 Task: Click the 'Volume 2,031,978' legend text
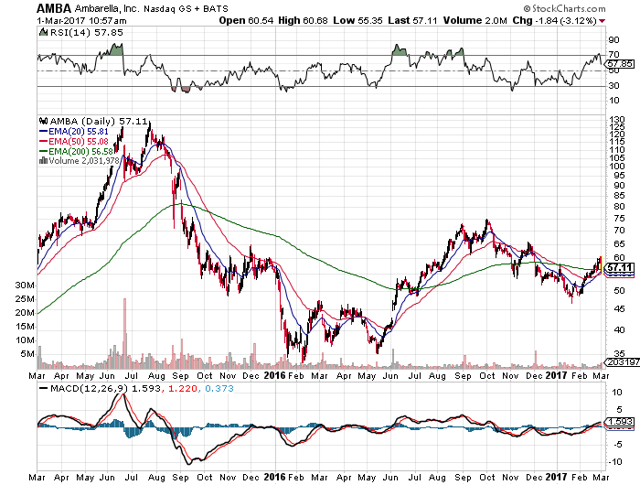click(84, 161)
